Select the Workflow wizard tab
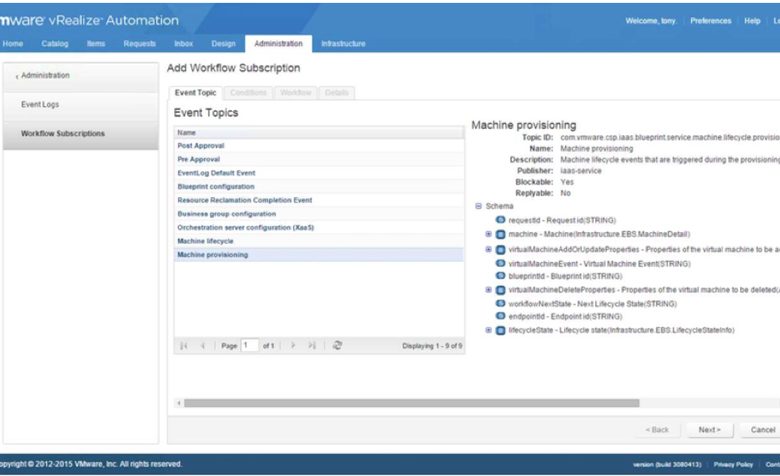 pyautogui.click(x=295, y=93)
